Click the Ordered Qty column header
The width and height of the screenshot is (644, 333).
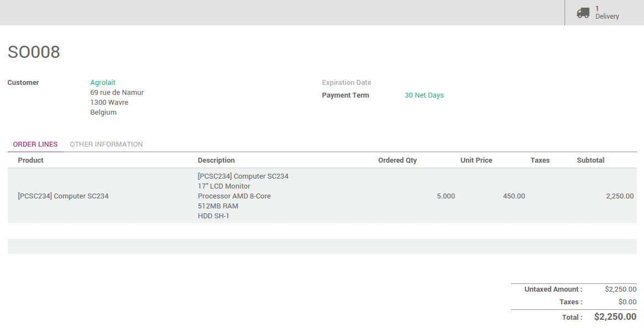click(x=397, y=160)
